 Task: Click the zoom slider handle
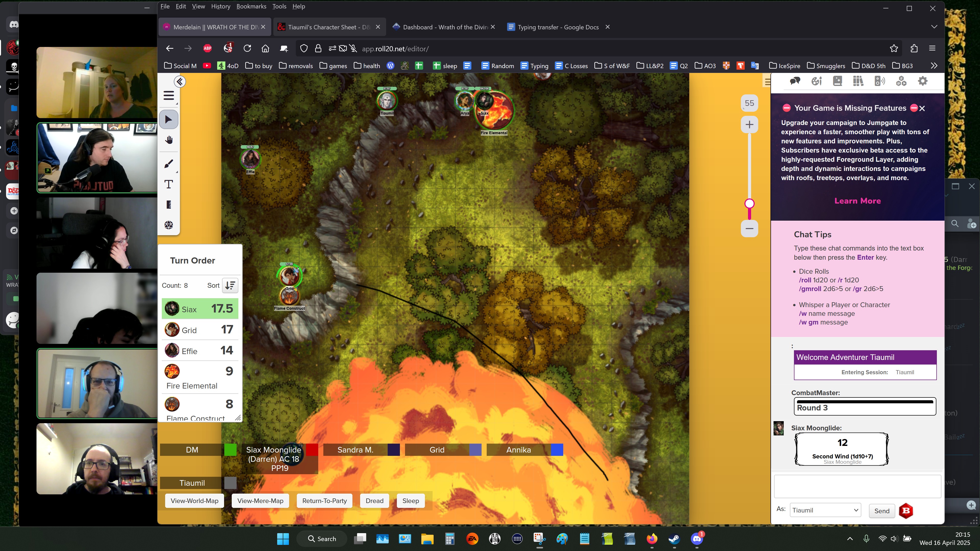tap(750, 204)
